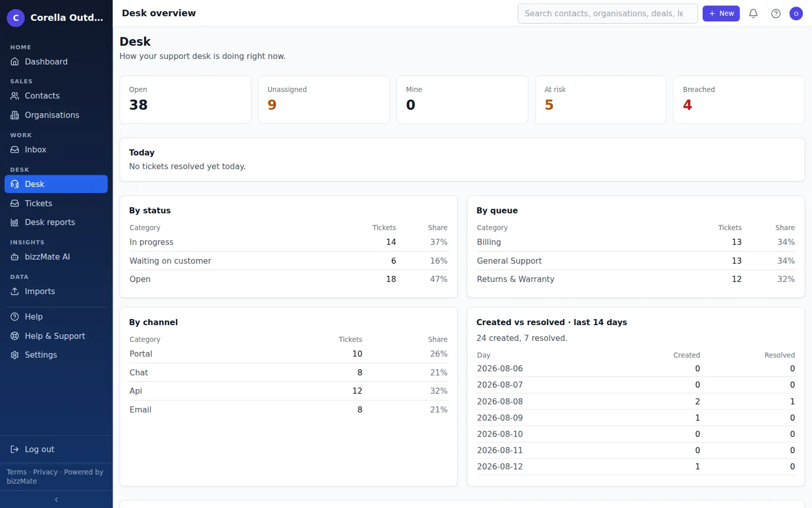Open Imports section
Screen dimensions: 812x508
point(56,291)
